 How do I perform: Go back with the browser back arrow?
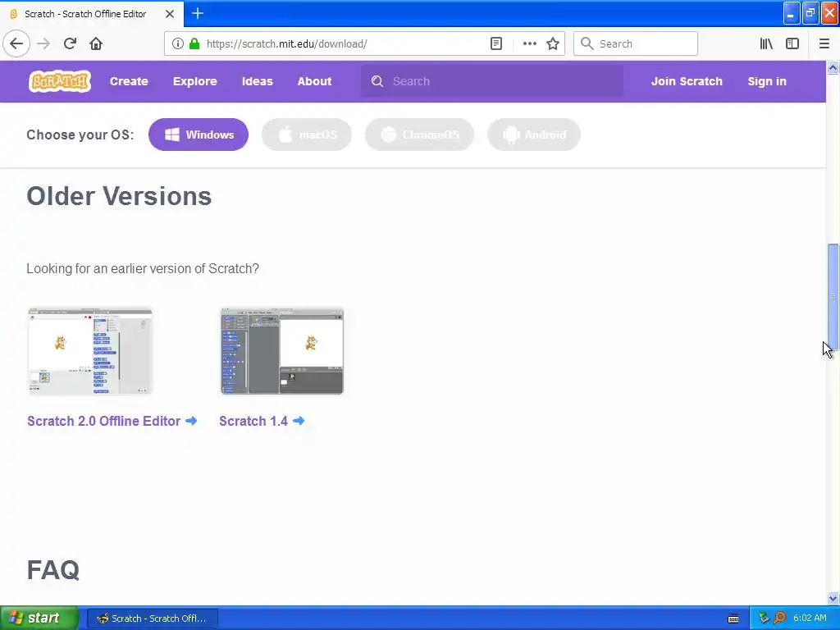tap(16, 43)
